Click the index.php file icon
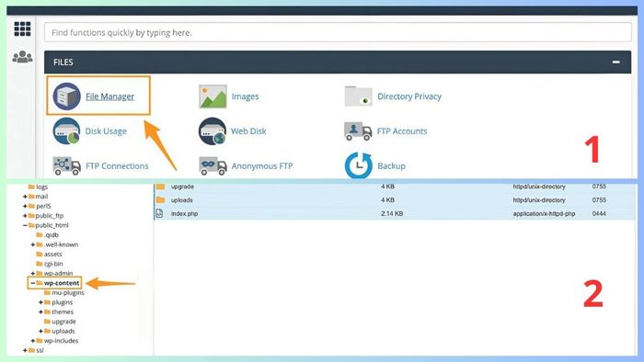 coord(160,213)
